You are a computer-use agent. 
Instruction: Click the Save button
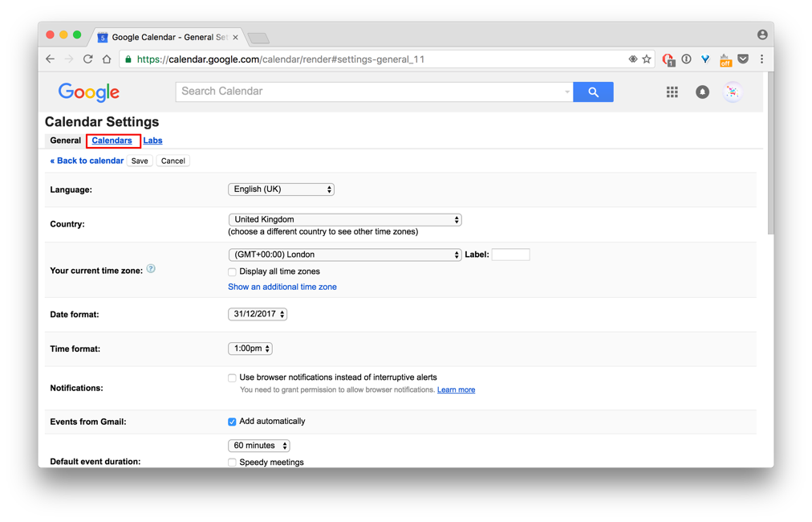click(x=140, y=161)
